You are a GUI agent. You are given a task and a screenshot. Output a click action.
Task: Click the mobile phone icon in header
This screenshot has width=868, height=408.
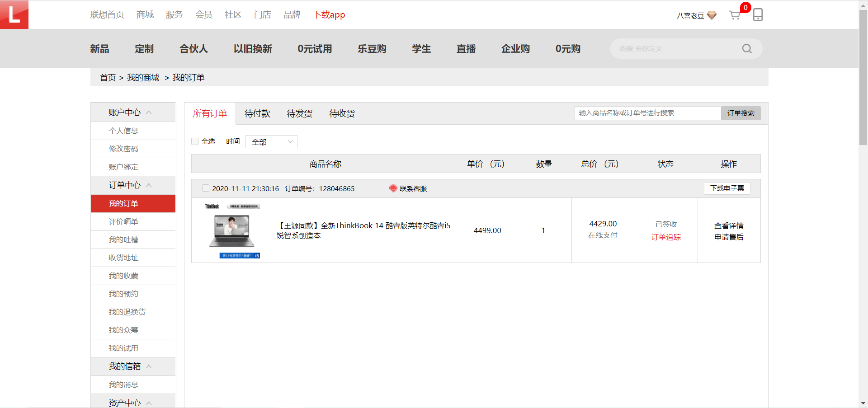(x=758, y=15)
